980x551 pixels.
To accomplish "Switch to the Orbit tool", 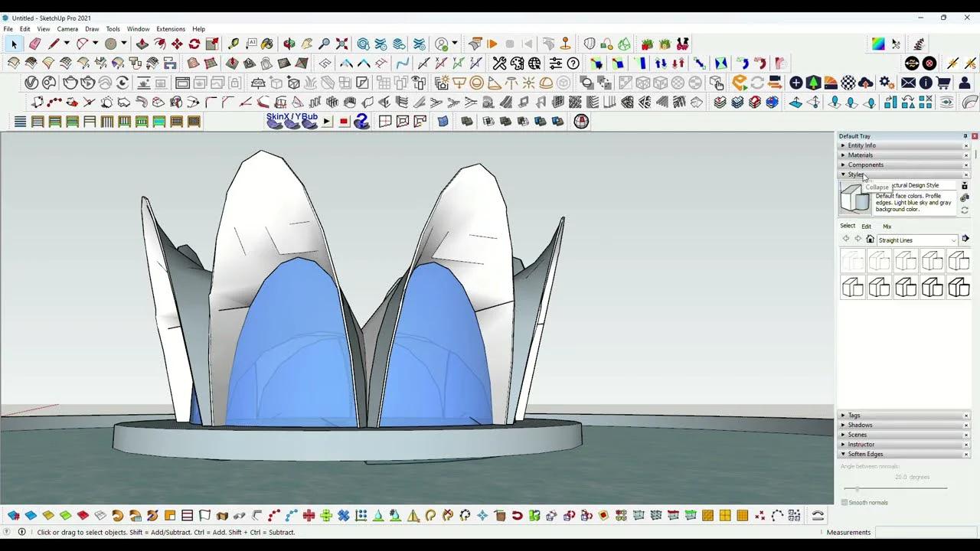I will [x=289, y=44].
